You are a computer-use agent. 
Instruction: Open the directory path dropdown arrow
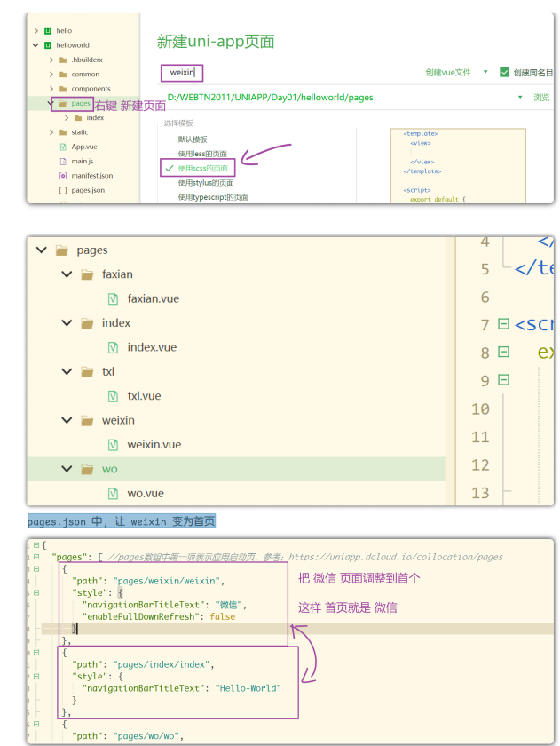click(519, 97)
